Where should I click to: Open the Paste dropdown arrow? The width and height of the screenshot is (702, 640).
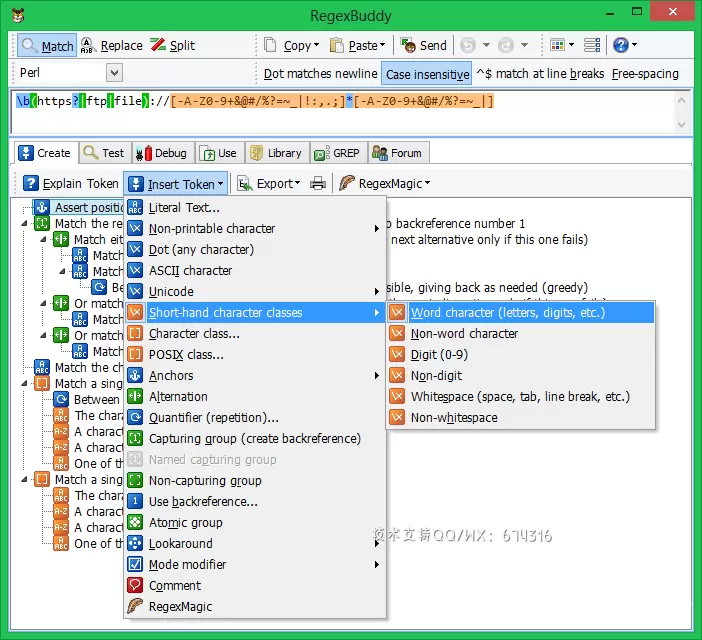point(382,45)
